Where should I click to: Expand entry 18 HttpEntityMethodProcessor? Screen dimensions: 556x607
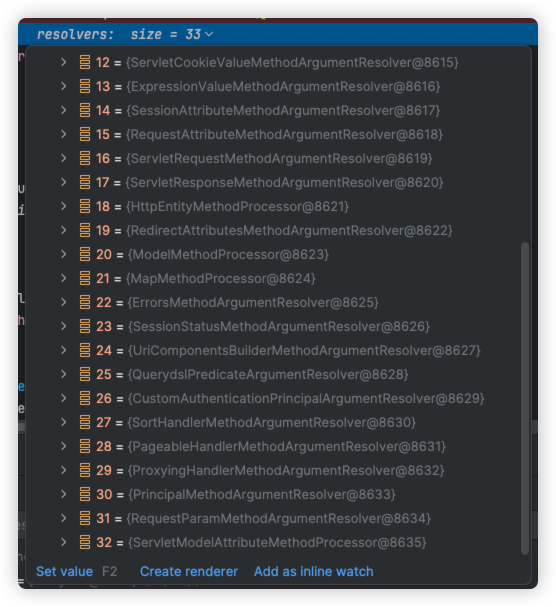pos(64,206)
